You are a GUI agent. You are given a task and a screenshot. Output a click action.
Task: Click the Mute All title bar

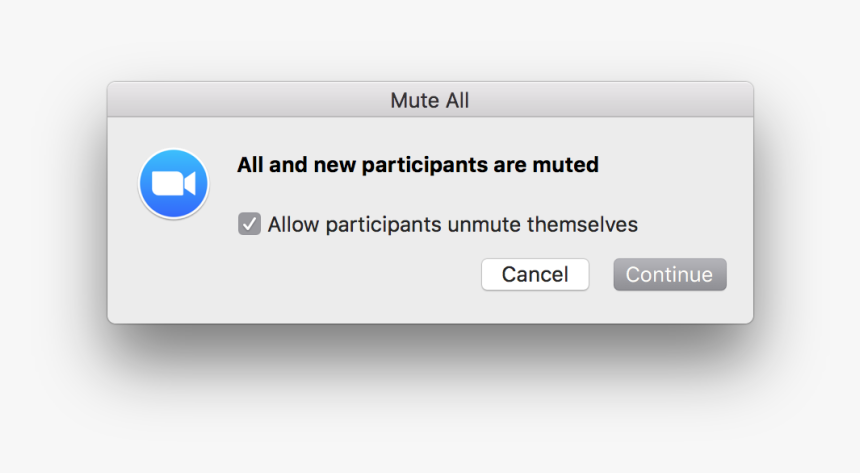tap(430, 100)
